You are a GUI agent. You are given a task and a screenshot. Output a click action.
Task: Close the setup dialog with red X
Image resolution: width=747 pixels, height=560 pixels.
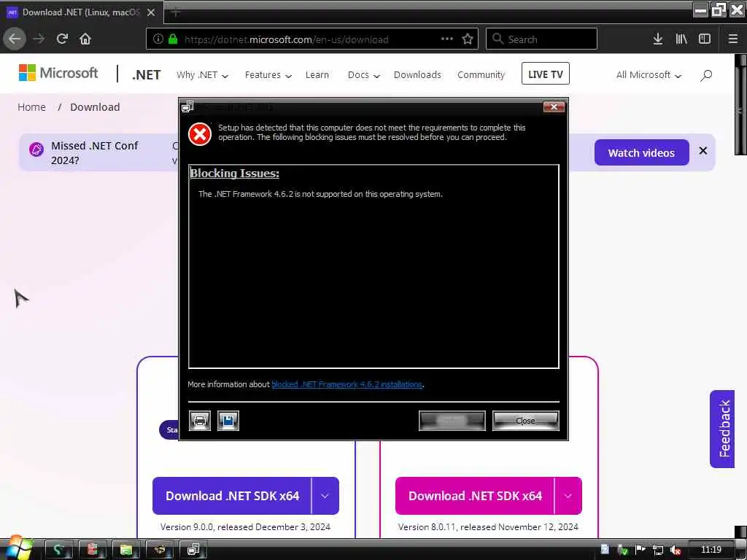pos(554,106)
